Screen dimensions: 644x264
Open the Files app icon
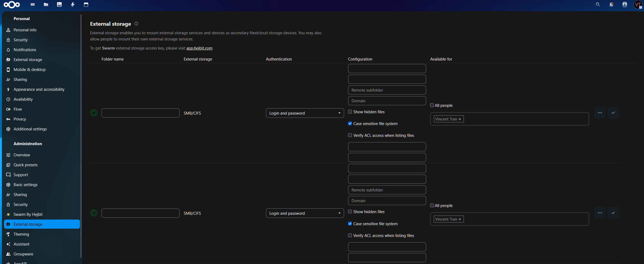(46, 5)
